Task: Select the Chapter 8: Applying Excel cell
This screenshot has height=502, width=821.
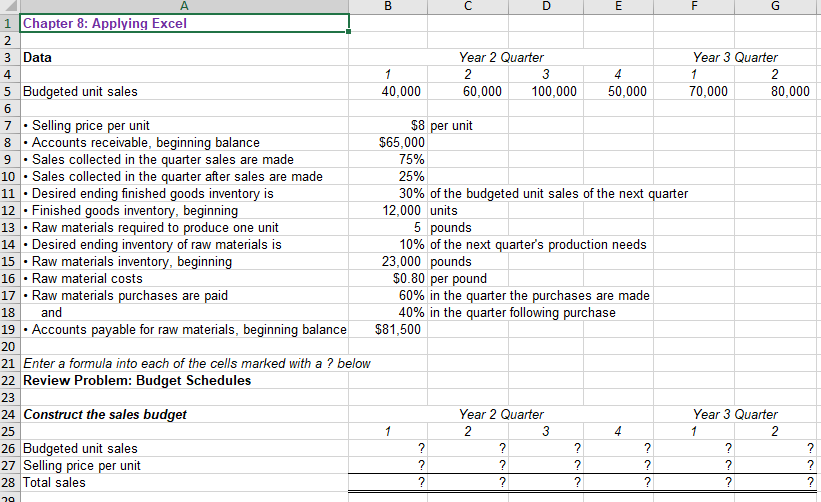Action: point(184,23)
